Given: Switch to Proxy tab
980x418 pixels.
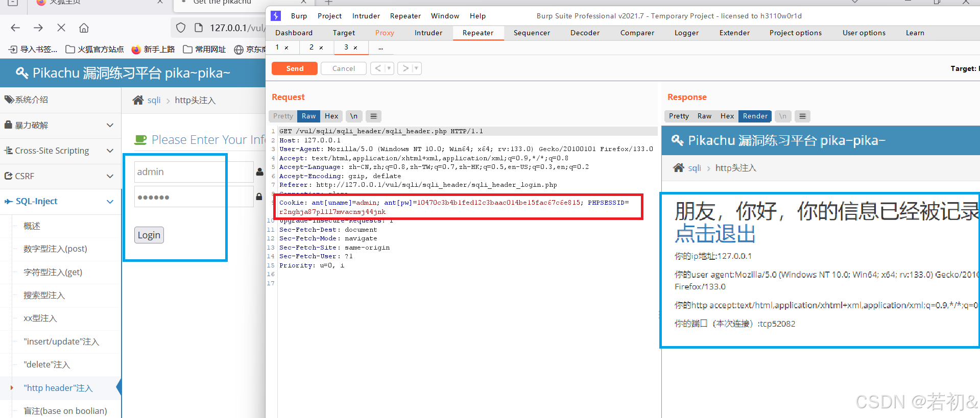Looking at the screenshot, I should (385, 33).
